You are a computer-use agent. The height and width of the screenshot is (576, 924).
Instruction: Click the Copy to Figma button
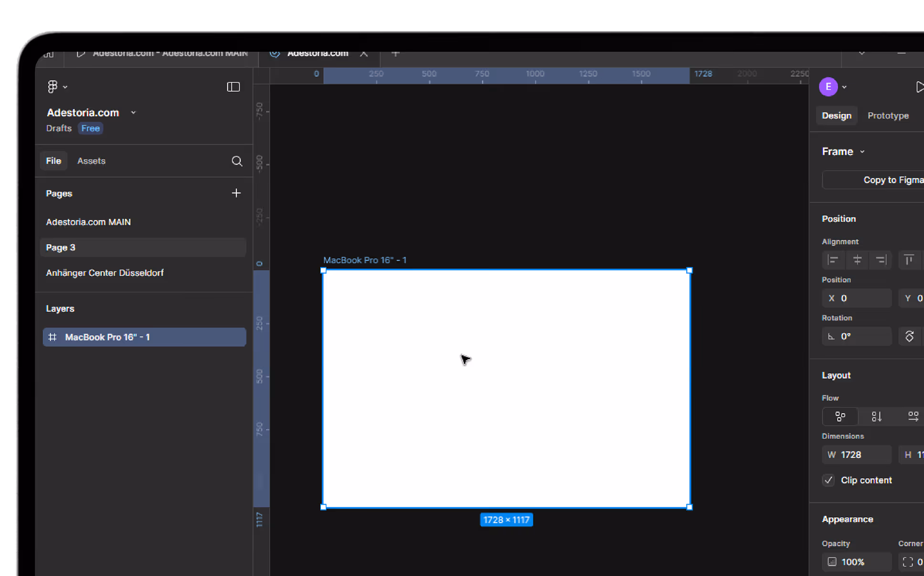[x=892, y=180]
